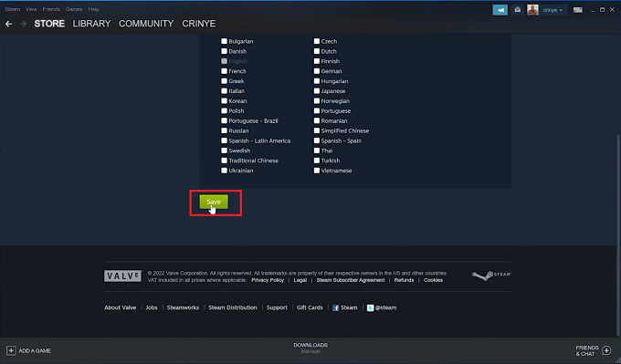Check the Danish language box

point(224,51)
